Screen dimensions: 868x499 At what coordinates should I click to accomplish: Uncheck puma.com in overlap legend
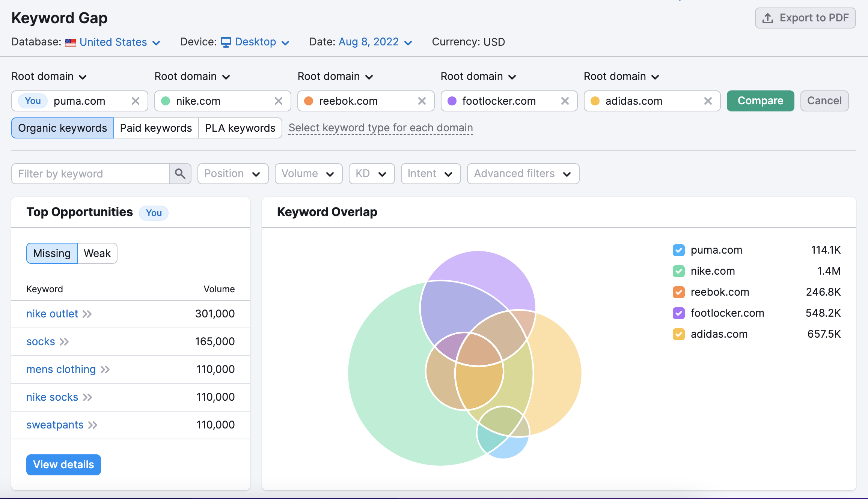[679, 250]
